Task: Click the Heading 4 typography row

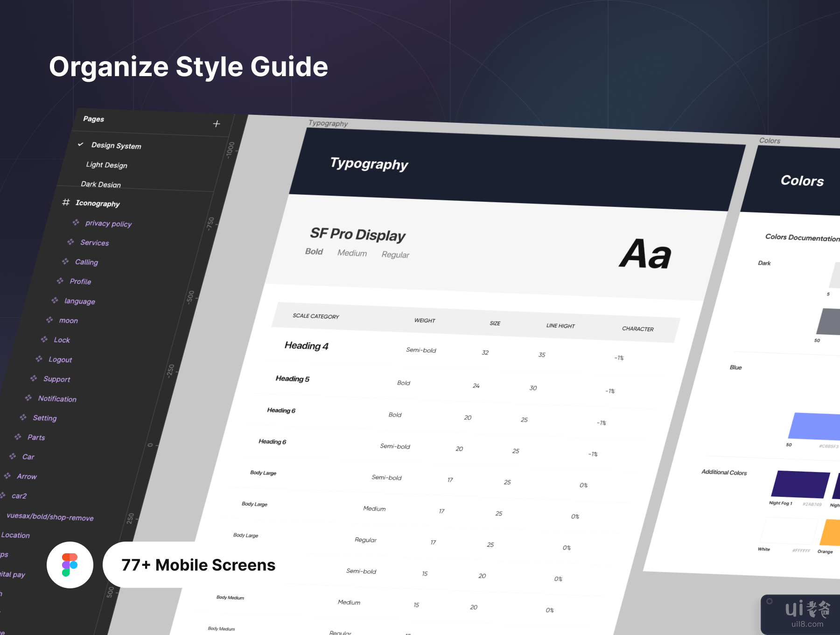Action: (x=307, y=346)
